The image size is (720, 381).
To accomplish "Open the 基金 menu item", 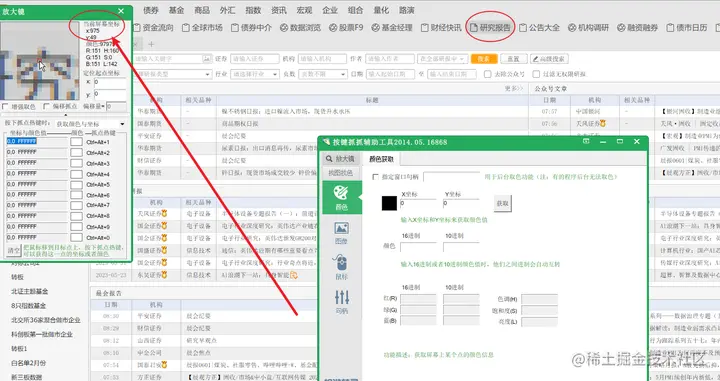I will (176, 10).
